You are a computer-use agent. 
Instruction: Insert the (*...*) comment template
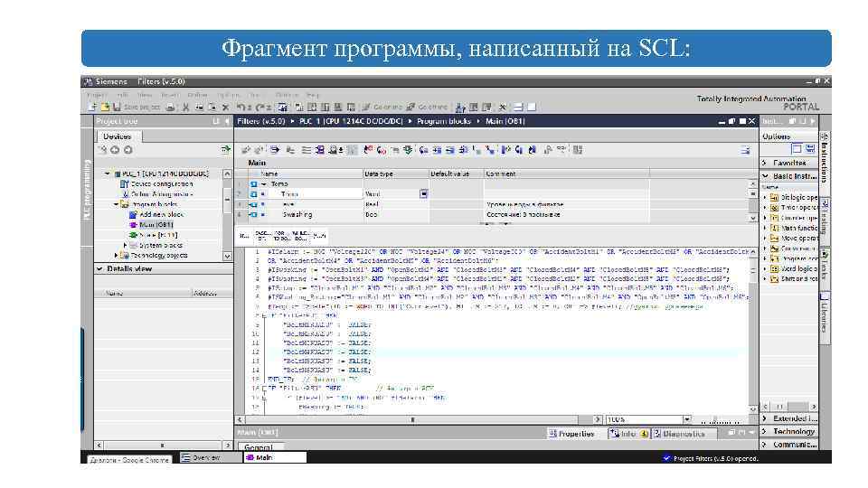[x=319, y=236]
